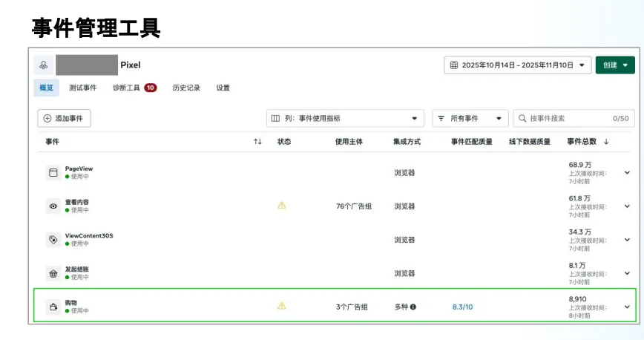Click the 购物 shopping bag icon
The height and width of the screenshot is (340, 644).
(x=53, y=307)
